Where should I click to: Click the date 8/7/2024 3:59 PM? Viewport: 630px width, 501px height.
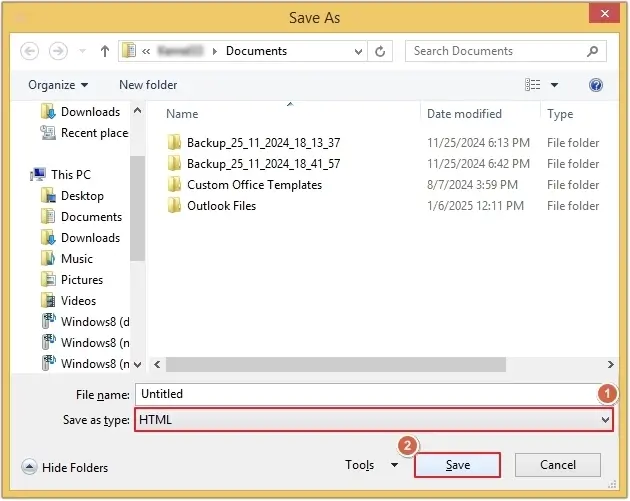tap(472, 185)
